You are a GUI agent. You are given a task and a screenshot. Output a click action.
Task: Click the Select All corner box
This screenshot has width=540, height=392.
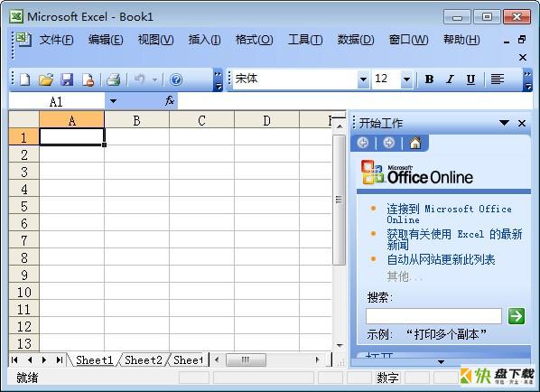(x=23, y=119)
